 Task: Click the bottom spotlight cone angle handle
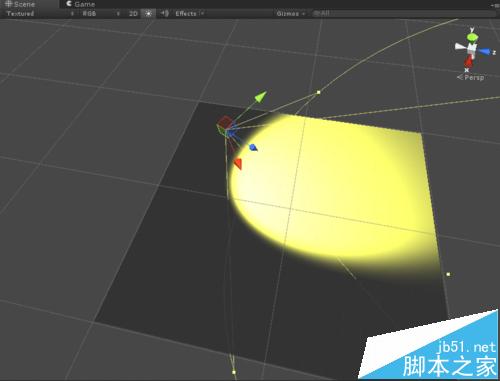(234, 372)
